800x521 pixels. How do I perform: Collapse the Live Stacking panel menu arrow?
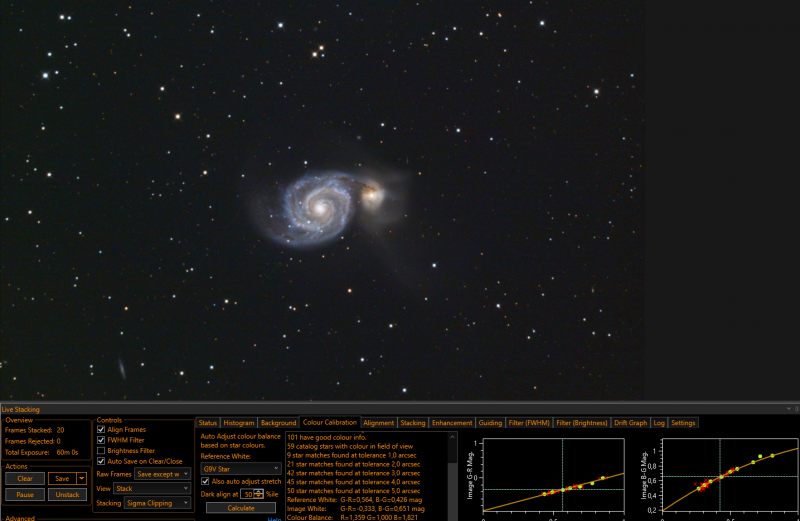pos(789,409)
